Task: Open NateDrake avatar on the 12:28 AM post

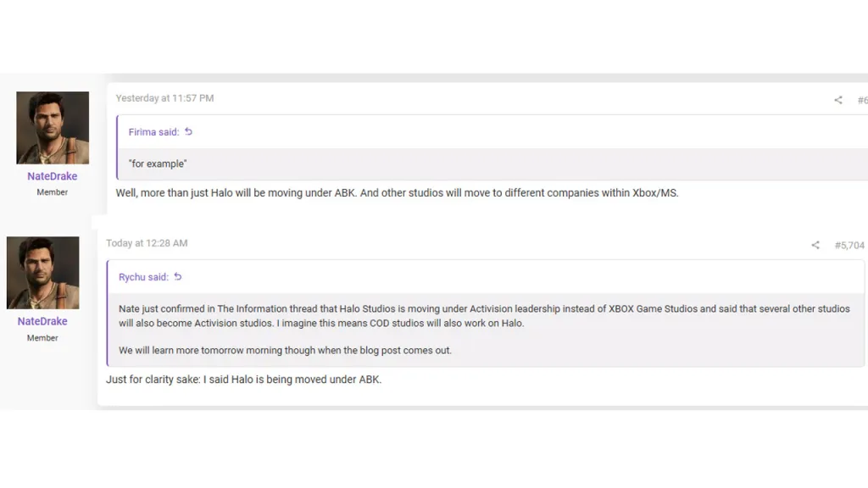Action: click(42, 273)
